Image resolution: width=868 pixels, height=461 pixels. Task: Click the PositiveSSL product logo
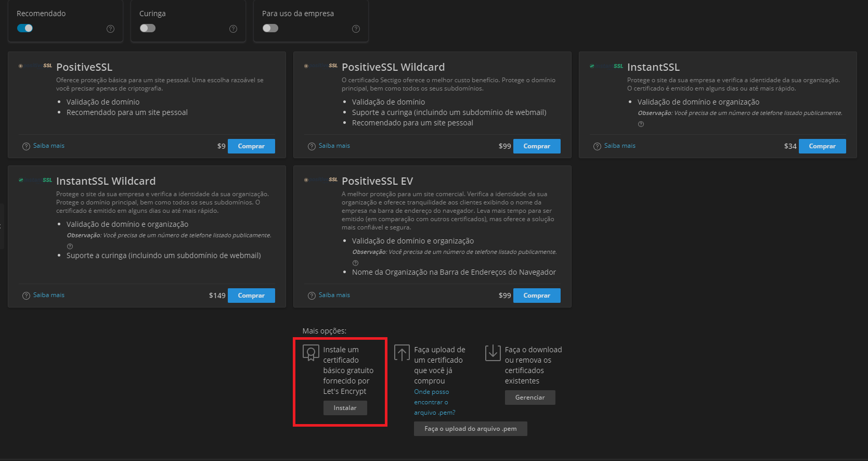click(35, 66)
